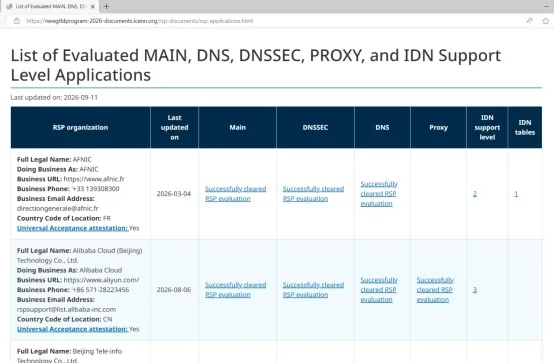Screen dimensions: 554x364
Task: Click AFNIC phone +33 139308300
Action: pos(95,189)
